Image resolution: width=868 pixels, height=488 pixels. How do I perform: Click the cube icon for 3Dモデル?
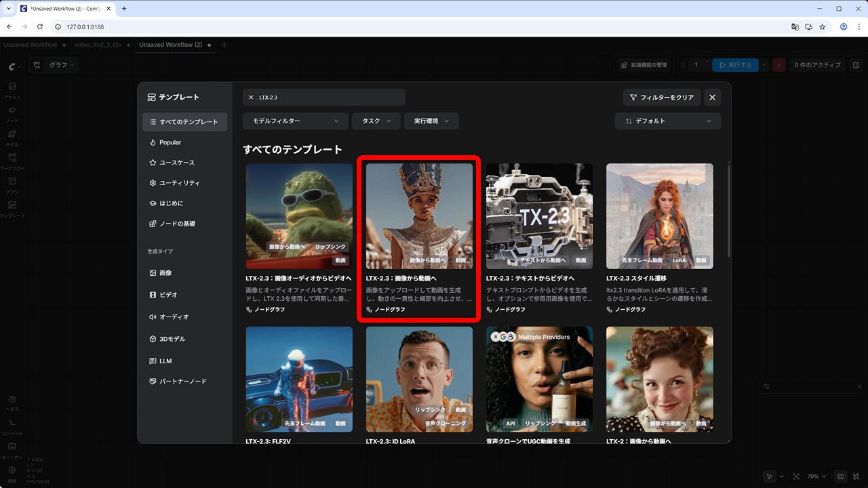point(153,339)
